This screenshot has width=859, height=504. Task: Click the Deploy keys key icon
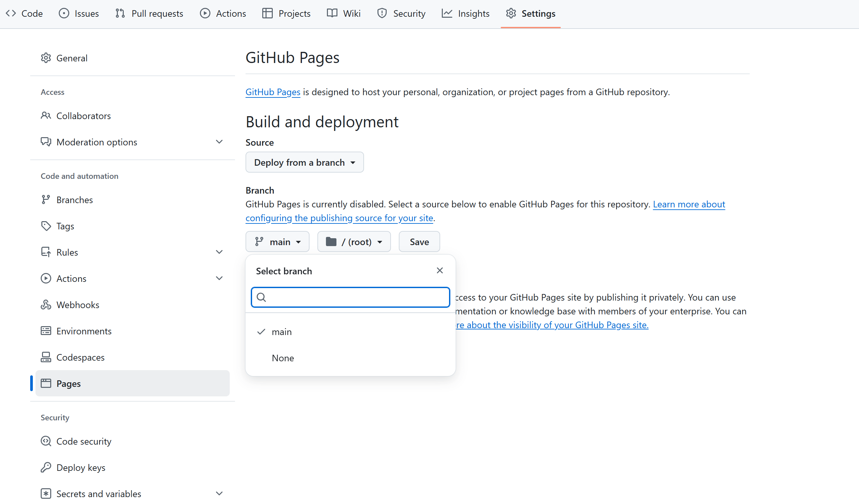46,468
